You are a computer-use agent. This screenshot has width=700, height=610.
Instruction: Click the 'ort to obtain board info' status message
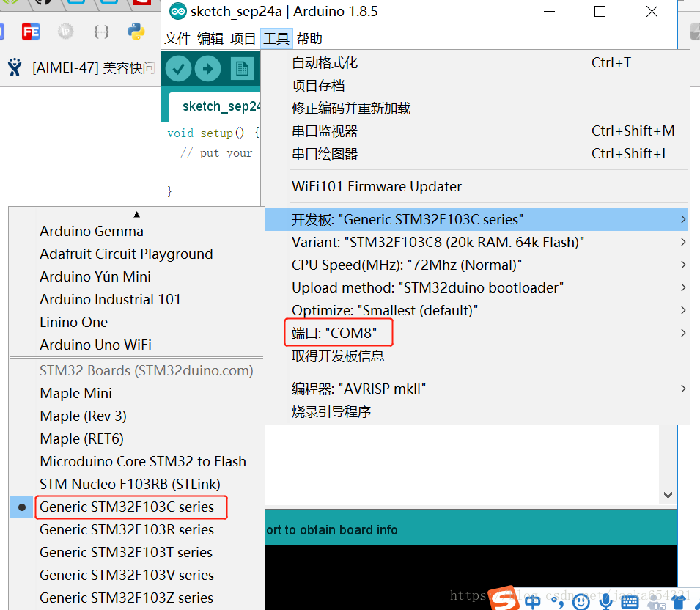click(x=332, y=530)
